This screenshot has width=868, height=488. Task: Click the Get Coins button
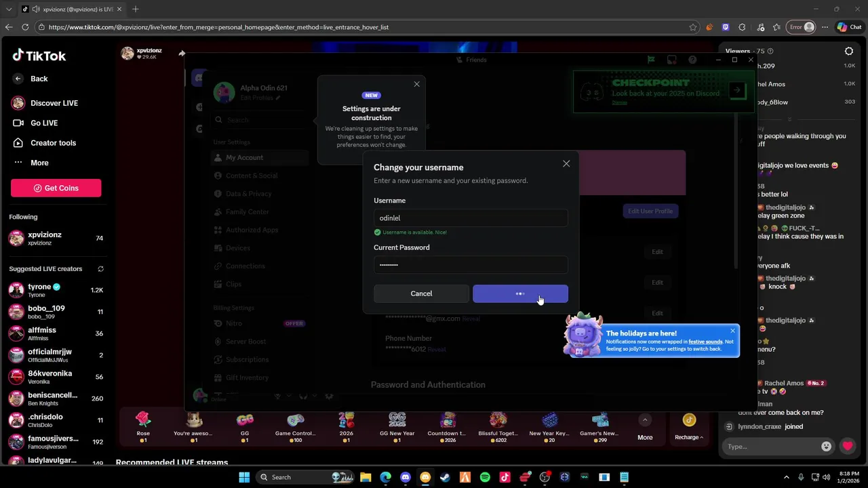click(x=56, y=188)
